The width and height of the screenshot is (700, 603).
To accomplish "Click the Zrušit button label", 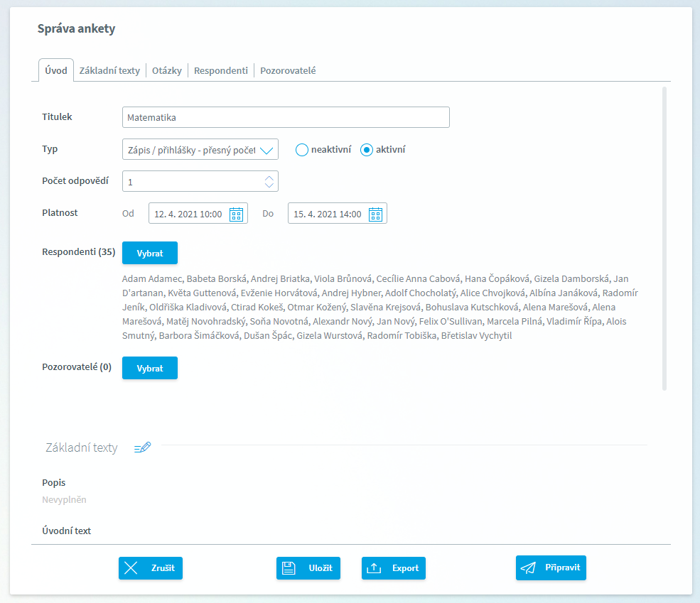I will pos(163,567).
